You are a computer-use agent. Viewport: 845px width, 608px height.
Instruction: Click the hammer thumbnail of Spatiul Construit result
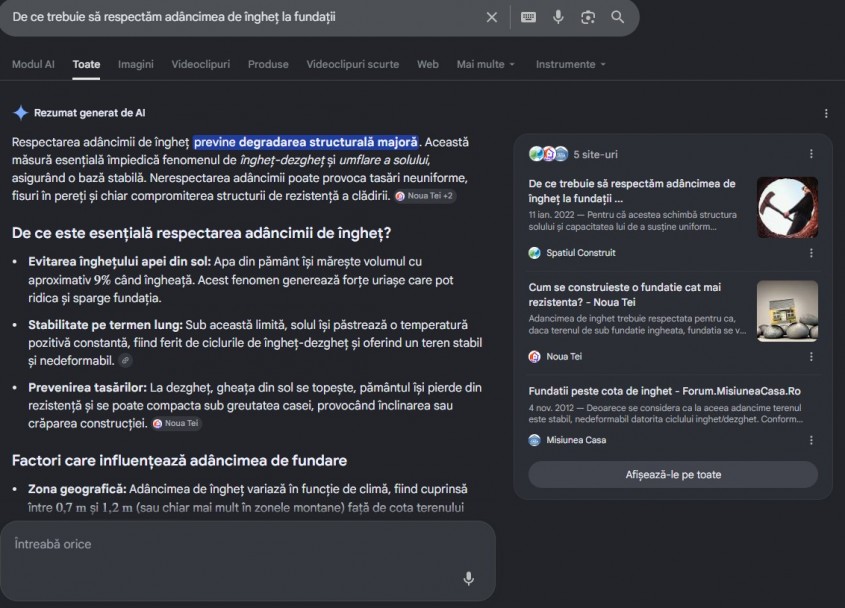coord(787,208)
